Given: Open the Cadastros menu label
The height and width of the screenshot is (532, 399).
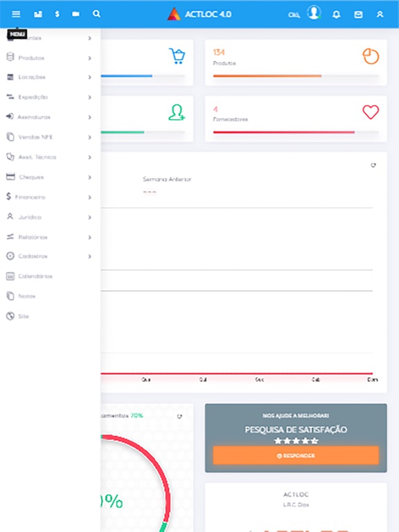Looking at the screenshot, I should (x=33, y=256).
